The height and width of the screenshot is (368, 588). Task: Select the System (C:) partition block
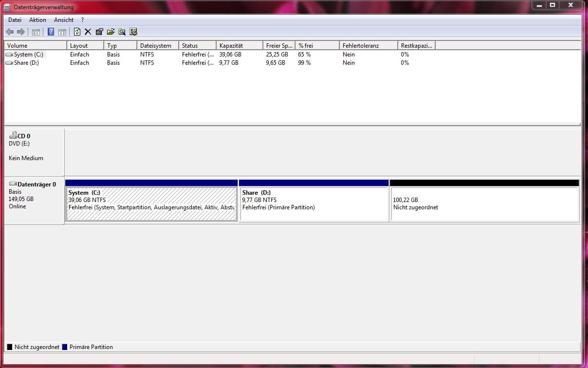point(151,200)
